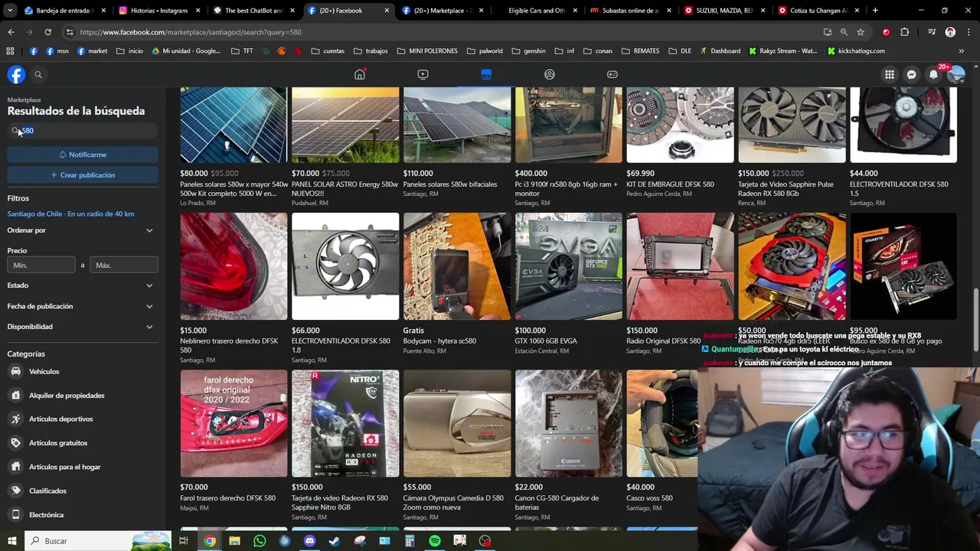Open the browser extensions puzzle icon
Screen dimensions: 980x551
pyautogui.click(x=905, y=32)
